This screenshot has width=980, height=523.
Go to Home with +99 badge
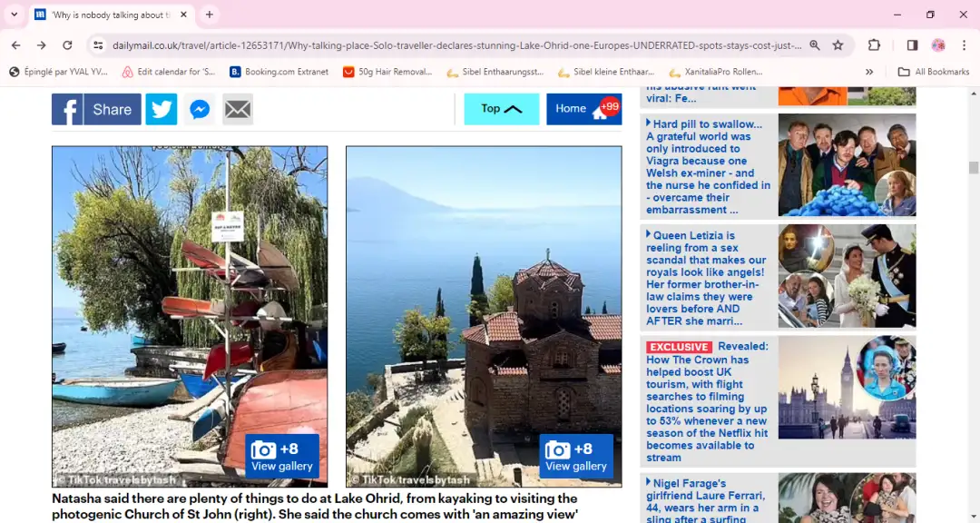pos(583,109)
